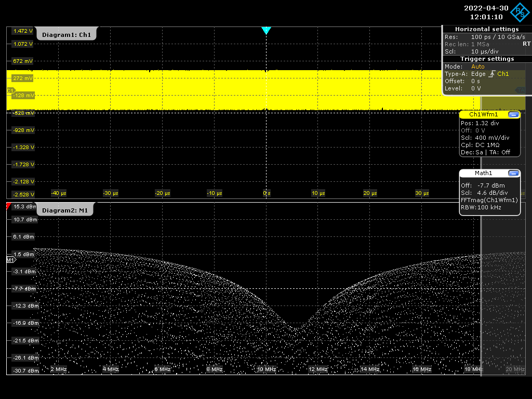Click the 400 mV/div channel scale value
Image resolution: width=532 pixels, height=399 pixels.
click(x=492, y=138)
